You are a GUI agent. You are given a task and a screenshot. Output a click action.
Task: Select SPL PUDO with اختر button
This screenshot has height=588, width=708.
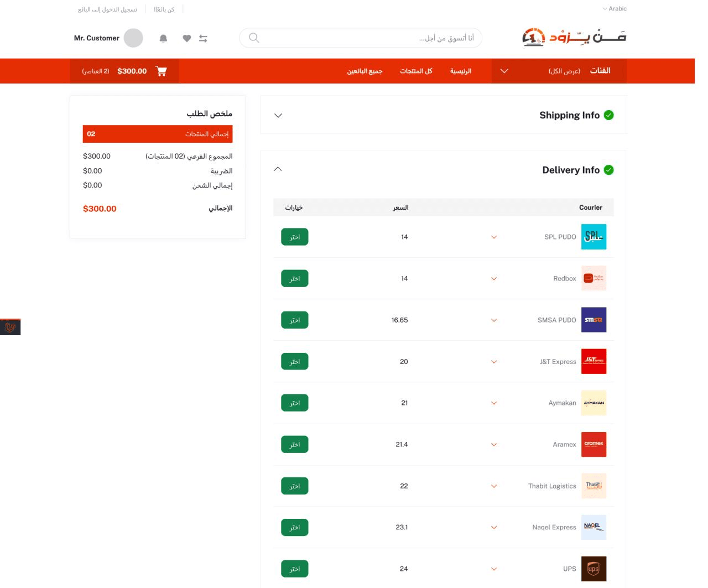(x=295, y=237)
